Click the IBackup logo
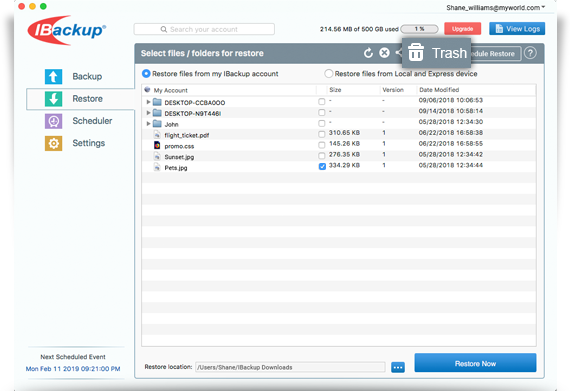 pos(67,30)
